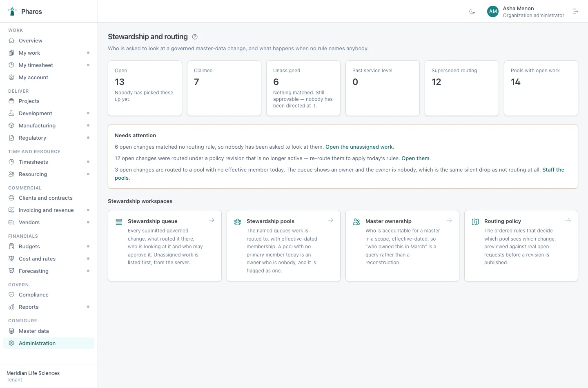This screenshot has width=588, height=388.
Task: Open My timesheet in sidebar
Action: [49, 65]
